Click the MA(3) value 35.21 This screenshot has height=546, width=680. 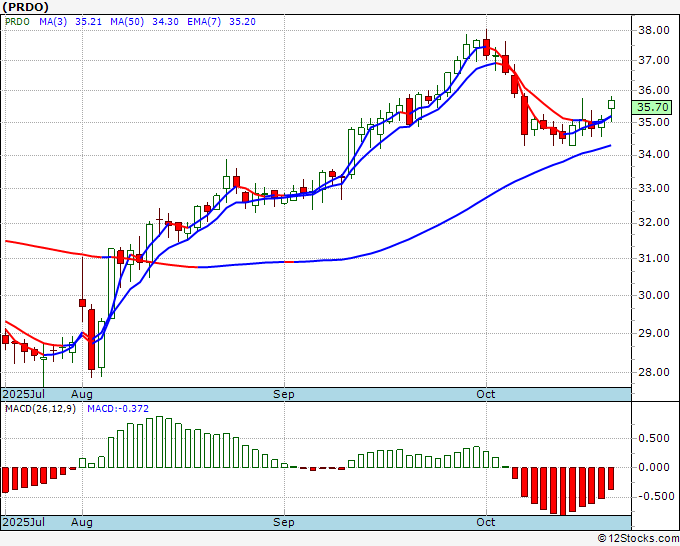point(88,22)
